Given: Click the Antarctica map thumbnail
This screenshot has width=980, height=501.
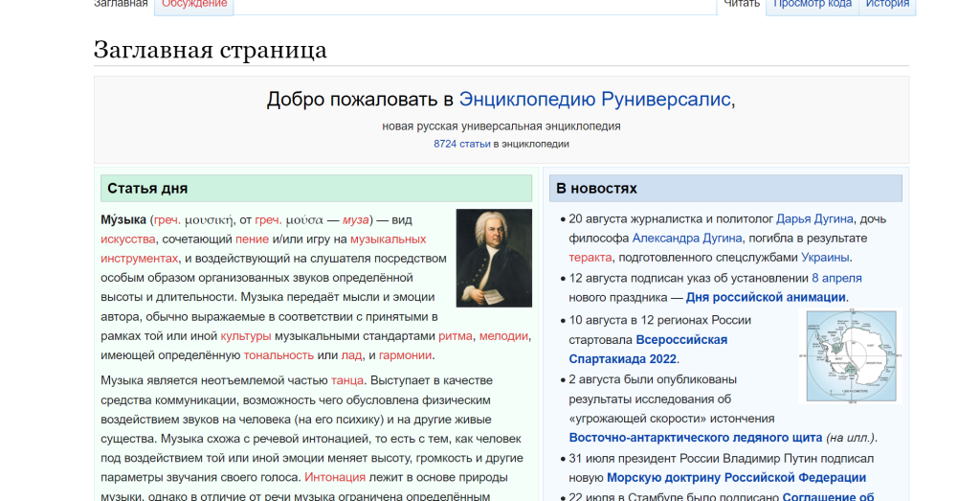Looking at the screenshot, I should point(851,356).
